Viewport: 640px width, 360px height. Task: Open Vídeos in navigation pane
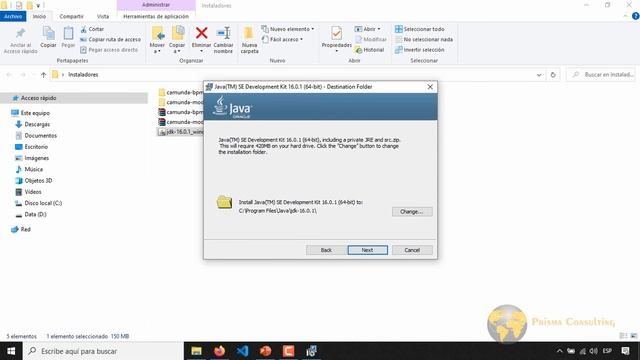(x=28, y=191)
